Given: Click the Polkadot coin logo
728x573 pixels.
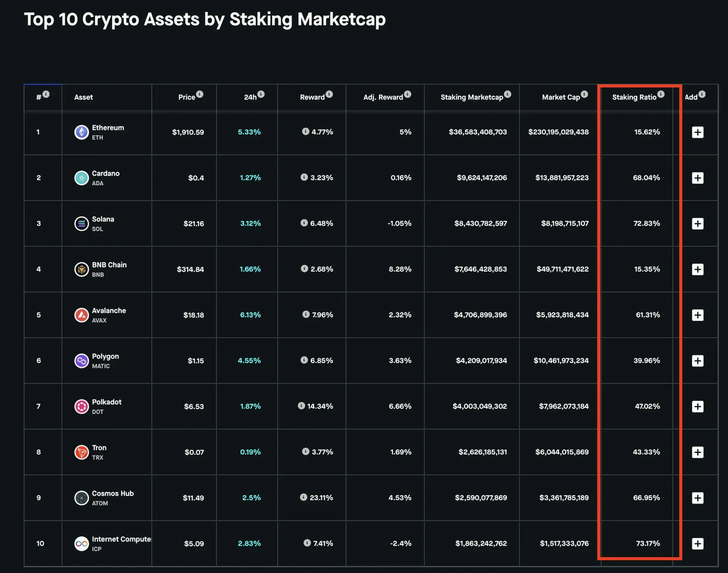Looking at the screenshot, I should tap(82, 407).
